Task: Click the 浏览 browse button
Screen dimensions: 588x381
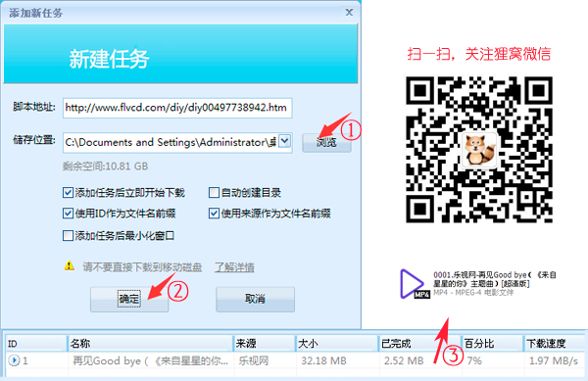Action: pyautogui.click(x=326, y=142)
